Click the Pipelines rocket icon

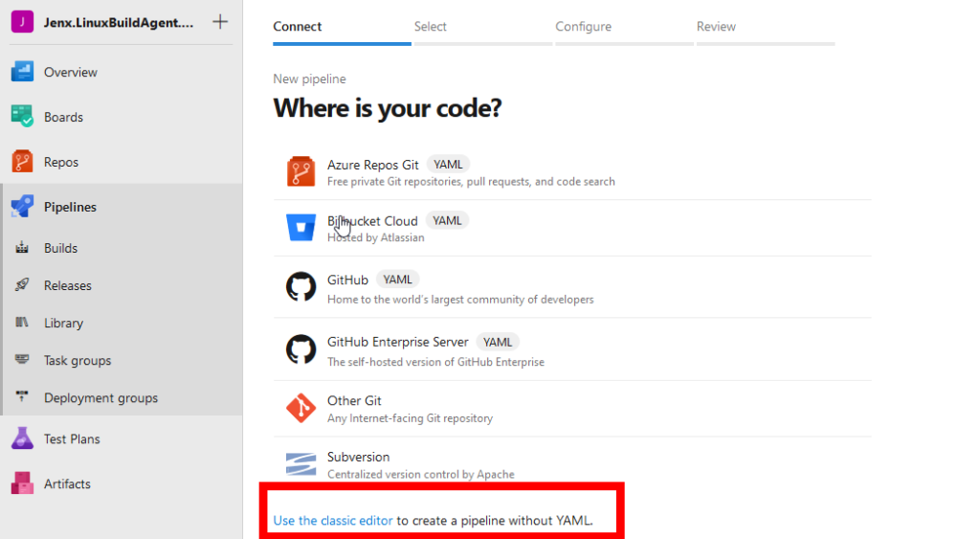(x=23, y=207)
